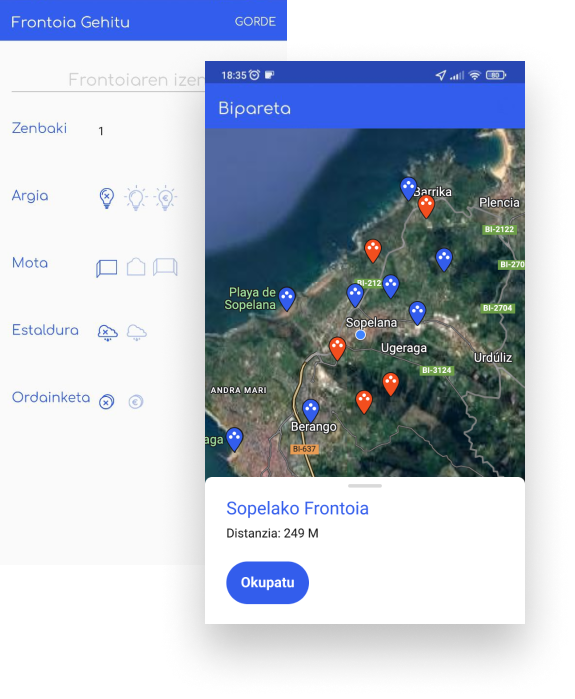Tap the Okupatu button
This screenshot has height=699, width=575.
click(x=267, y=582)
